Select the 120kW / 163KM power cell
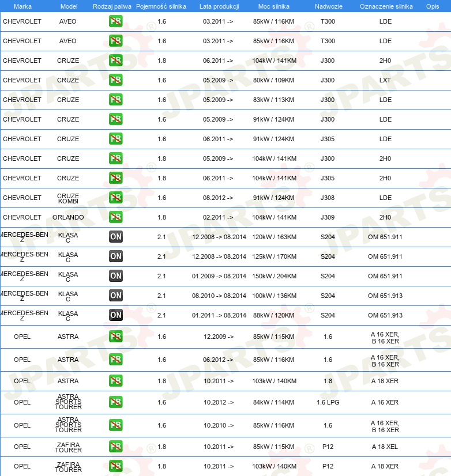The width and height of the screenshot is (451, 476). click(x=274, y=237)
